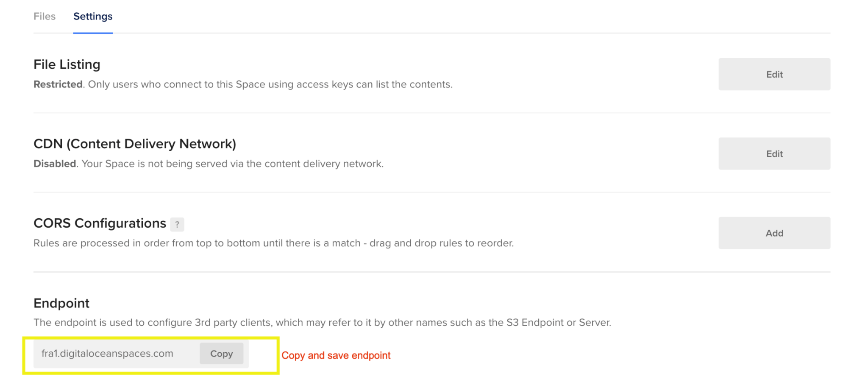Viewport: 868px width, 379px height.
Task: Open CDN configuration via Edit
Action: [x=774, y=153]
